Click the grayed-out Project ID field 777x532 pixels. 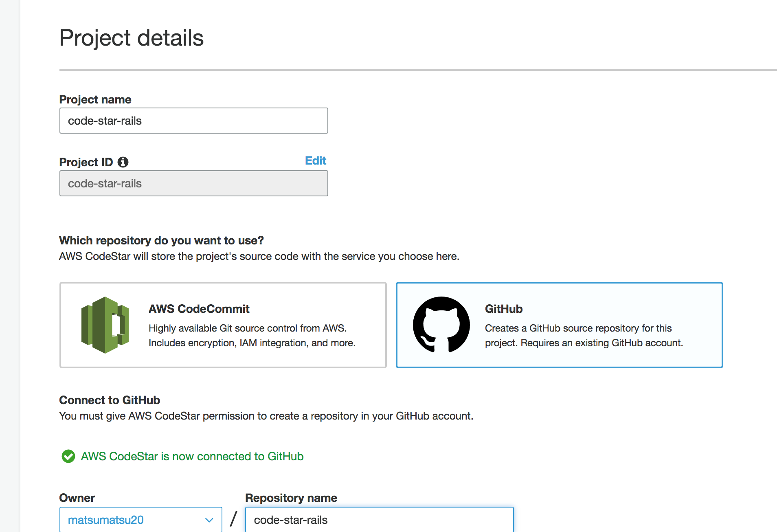(x=193, y=183)
